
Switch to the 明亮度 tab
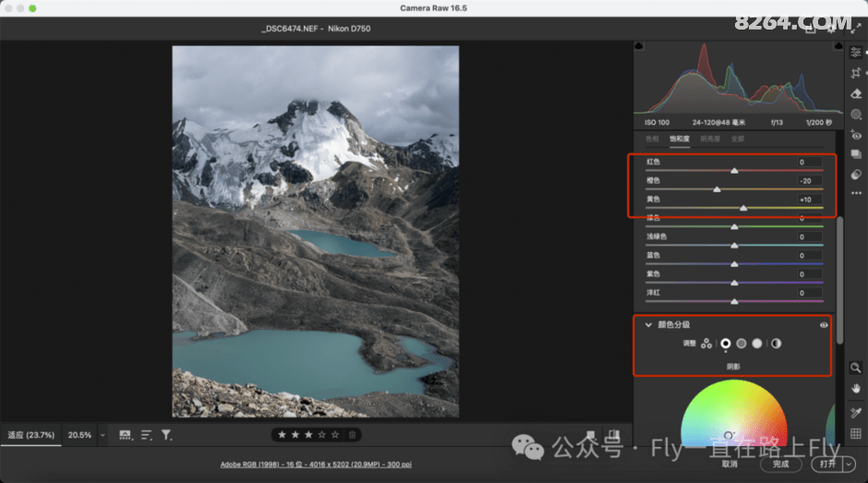pyautogui.click(x=709, y=139)
